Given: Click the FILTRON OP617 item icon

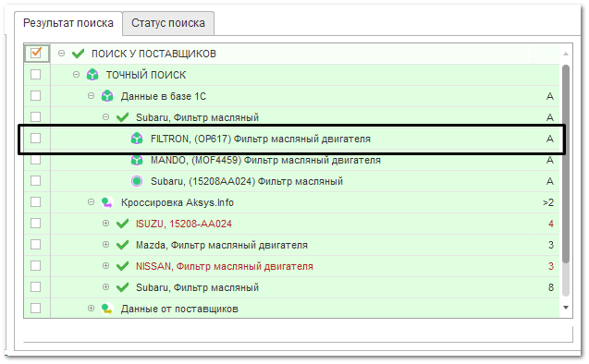Looking at the screenshot, I should click(137, 139).
